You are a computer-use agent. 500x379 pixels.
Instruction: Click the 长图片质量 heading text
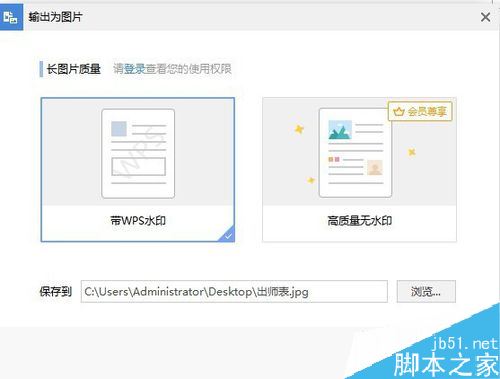pyautogui.click(x=73, y=69)
